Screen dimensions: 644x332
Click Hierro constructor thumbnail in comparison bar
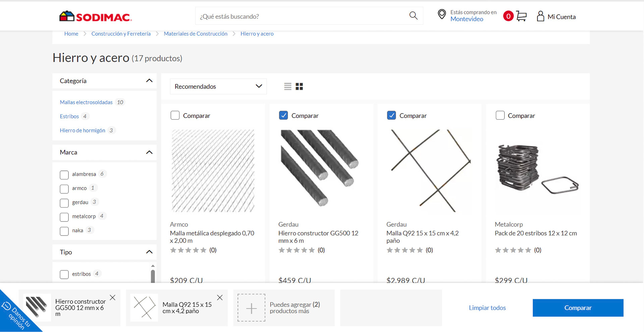pos(37,308)
